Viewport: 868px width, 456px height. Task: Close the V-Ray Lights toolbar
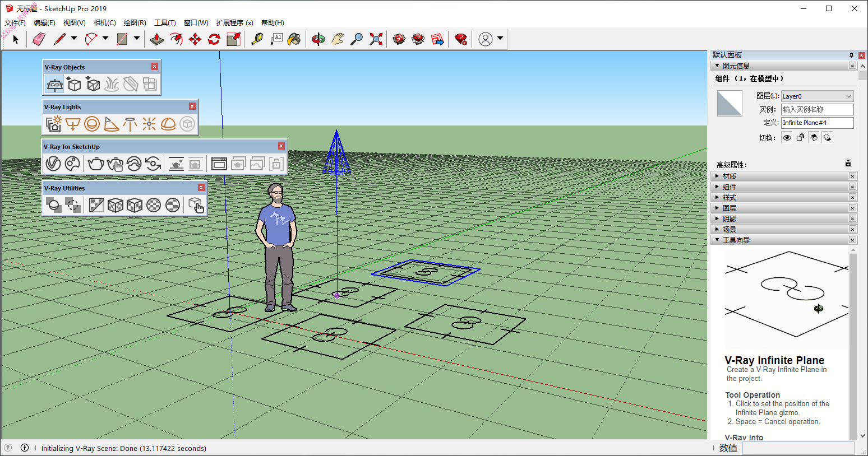tap(192, 106)
